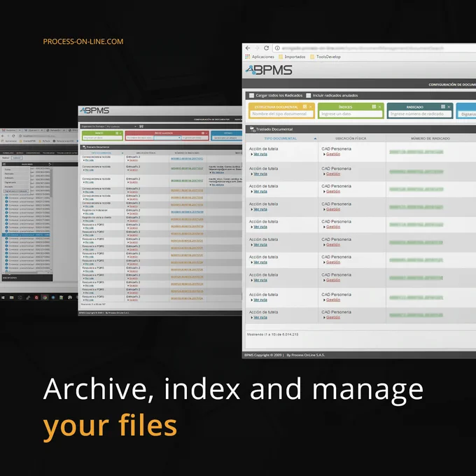Click Traslado Documental icon in middle window
476x476 pixels.
tap(85, 147)
